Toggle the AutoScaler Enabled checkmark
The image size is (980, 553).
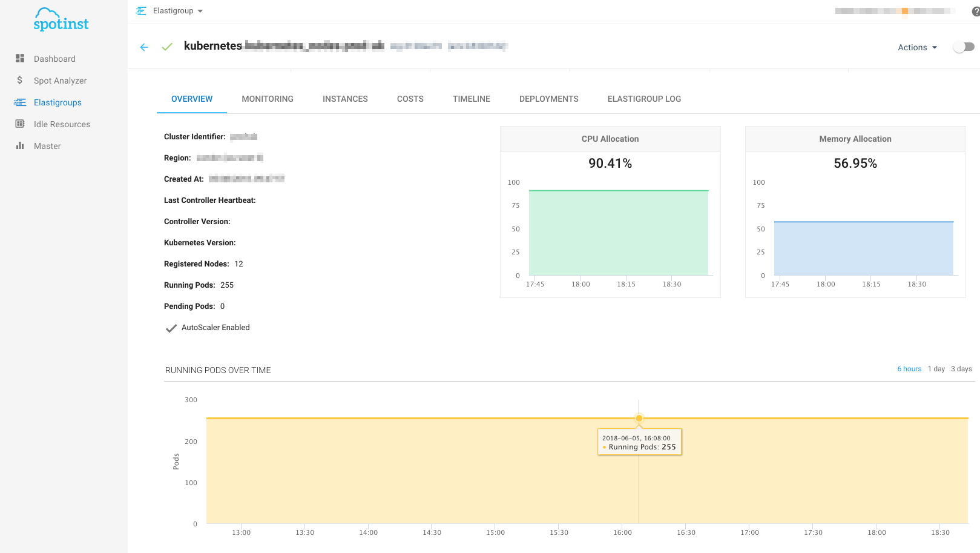(171, 328)
